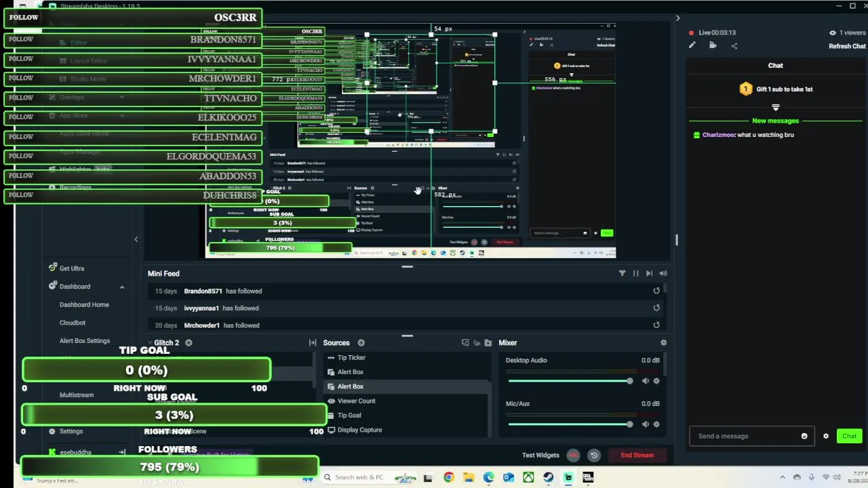Open the Mixer settings gear

pos(663,343)
